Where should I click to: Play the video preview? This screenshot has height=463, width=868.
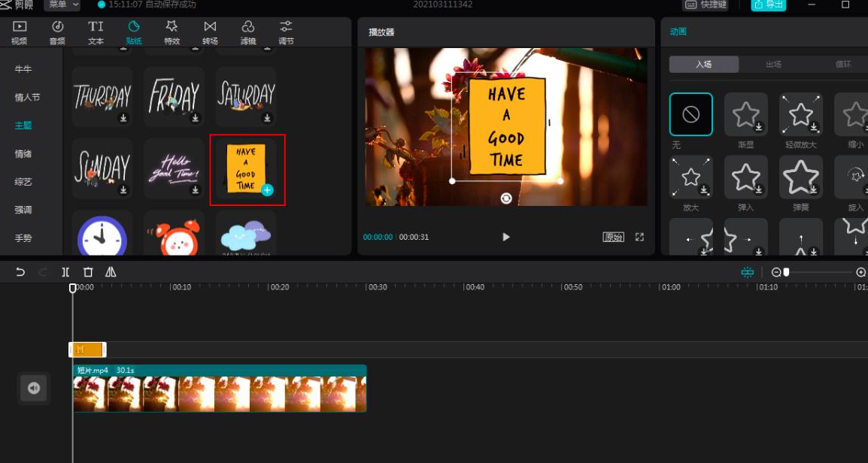click(505, 237)
